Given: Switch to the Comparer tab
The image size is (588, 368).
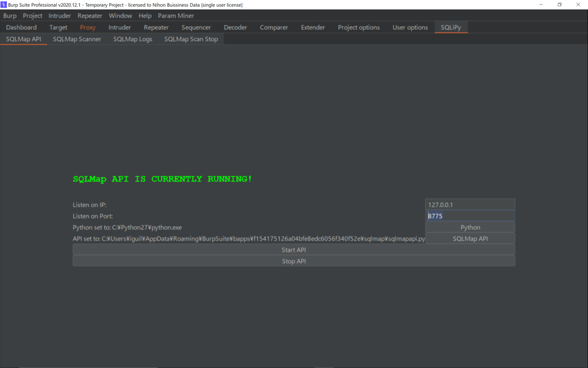Looking at the screenshot, I should [x=274, y=27].
